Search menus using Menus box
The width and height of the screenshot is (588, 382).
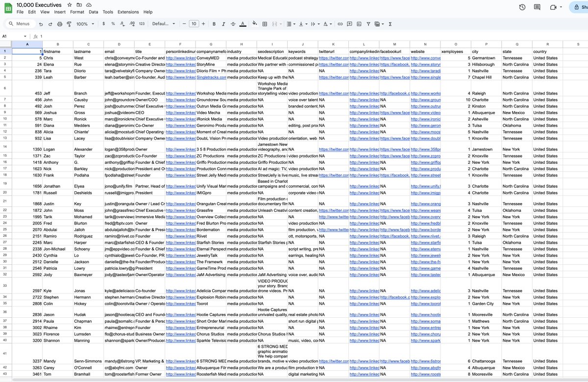click(x=20, y=24)
